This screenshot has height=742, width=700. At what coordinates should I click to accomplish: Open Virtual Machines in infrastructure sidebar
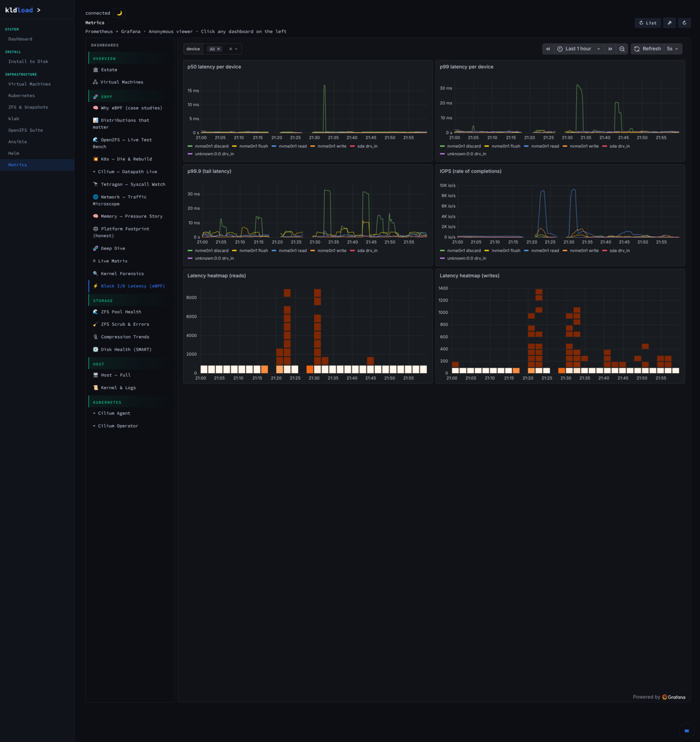click(37, 84)
